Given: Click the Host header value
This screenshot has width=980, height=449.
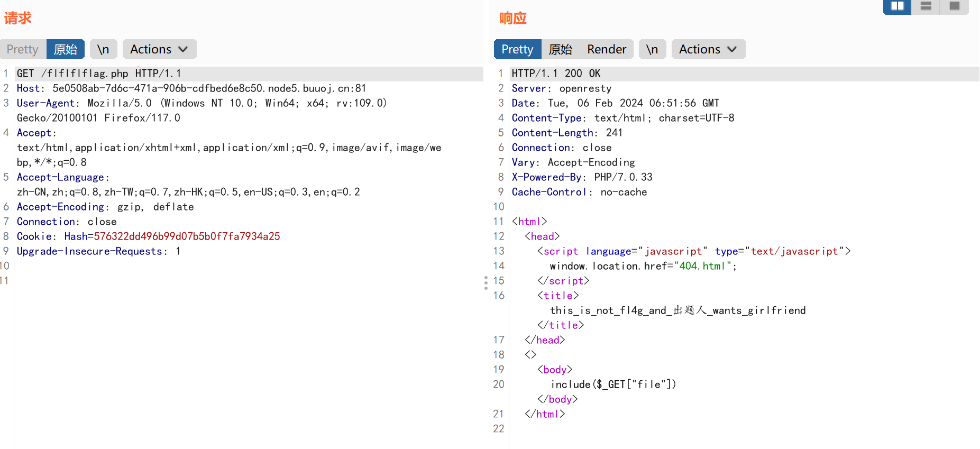Looking at the screenshot, I should (x=209, y=88).
